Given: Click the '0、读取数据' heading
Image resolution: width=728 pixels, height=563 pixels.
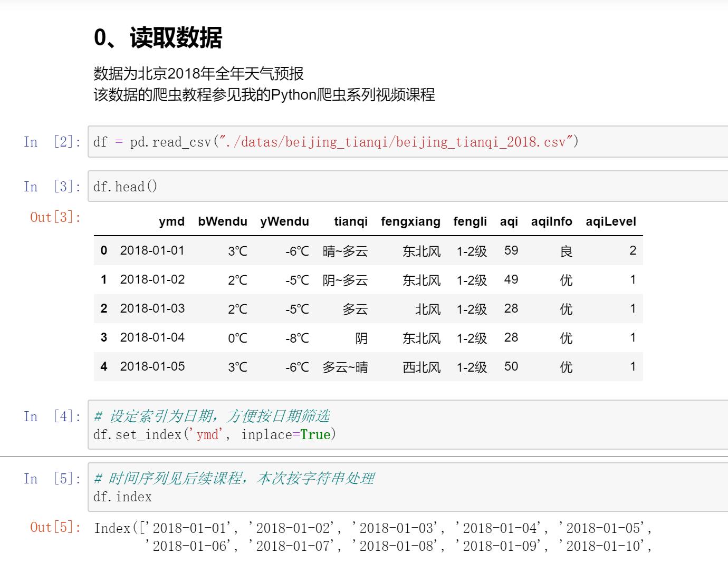Looking at the screenshot, I should click(x=158, y=38).
